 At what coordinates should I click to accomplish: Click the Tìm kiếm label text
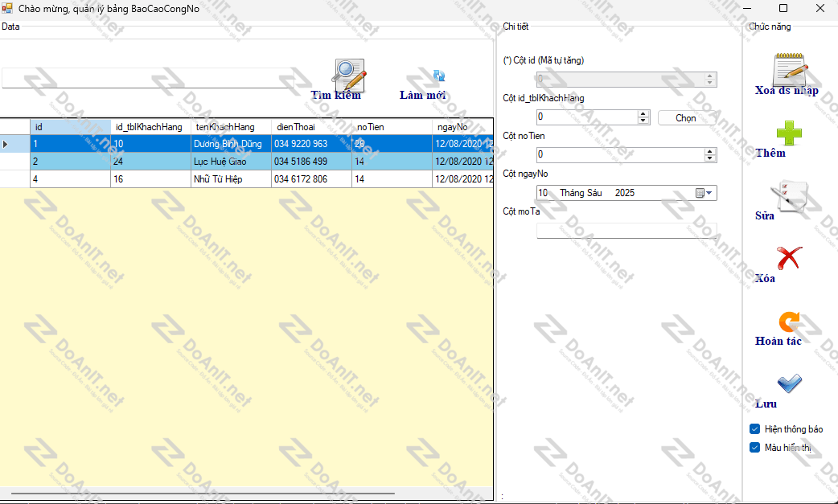(x=336, y=96)
